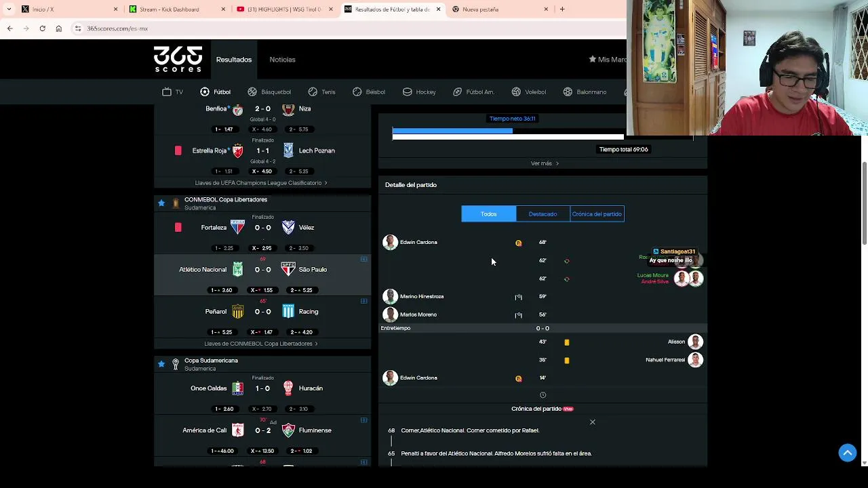The height and width of the screenshot is (488, 868).
Task: Switch to the YouTube HIGHLIGHTS WSG Tirol tab
Action: coord(285,9)
